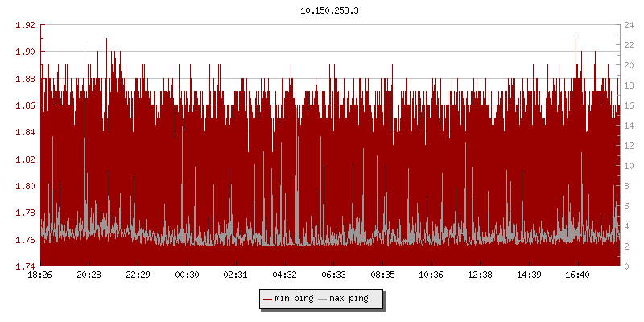Click the 18:26 time label on x-axis
The width and height of the screenshot is (644, 322).
tap(40, 275)
